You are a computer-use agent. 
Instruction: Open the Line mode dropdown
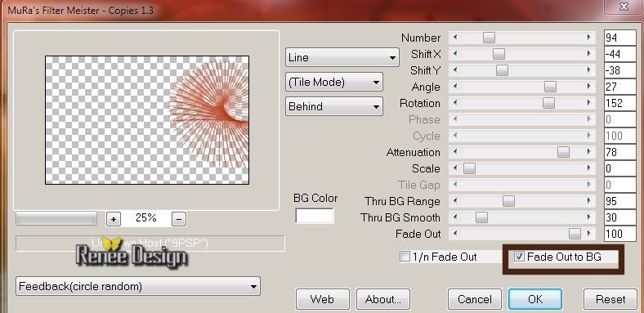pyautogui.click(x=342, y=57)
